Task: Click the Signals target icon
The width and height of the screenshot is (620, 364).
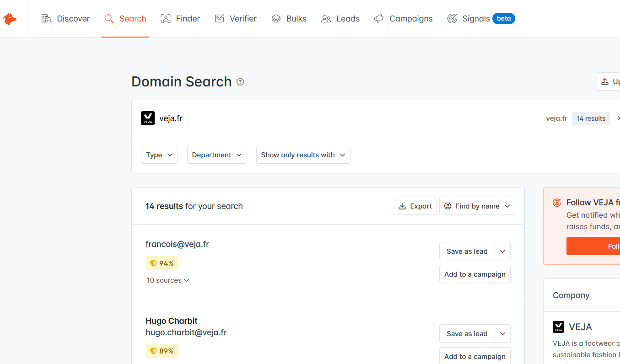Action: click(452, 19)
